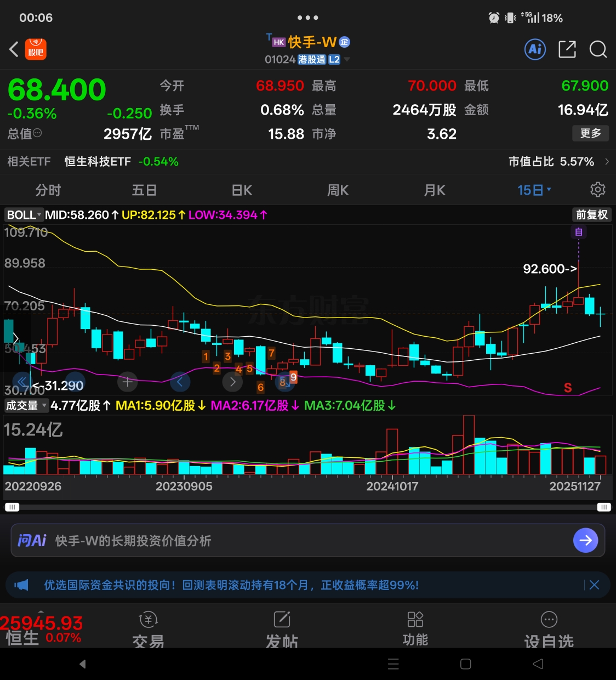Open chart settings gear icon
The height and width of the screenshot is (680, 616).
(598, 190)
